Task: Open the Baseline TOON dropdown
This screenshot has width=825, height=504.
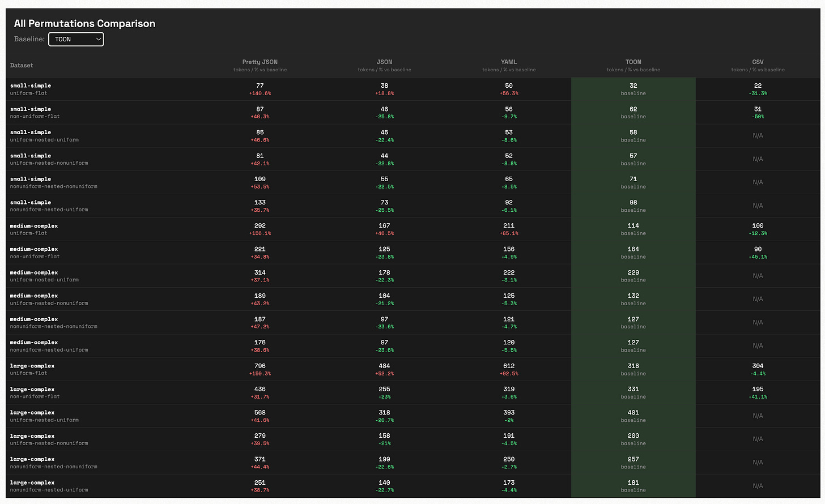Action: [76, 39]
